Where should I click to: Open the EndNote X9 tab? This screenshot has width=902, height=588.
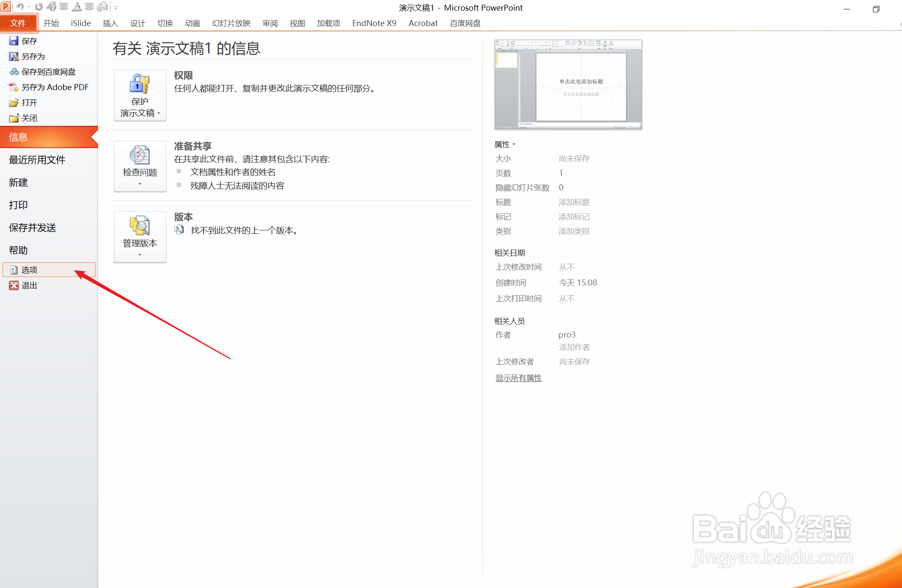pos(374,23)
